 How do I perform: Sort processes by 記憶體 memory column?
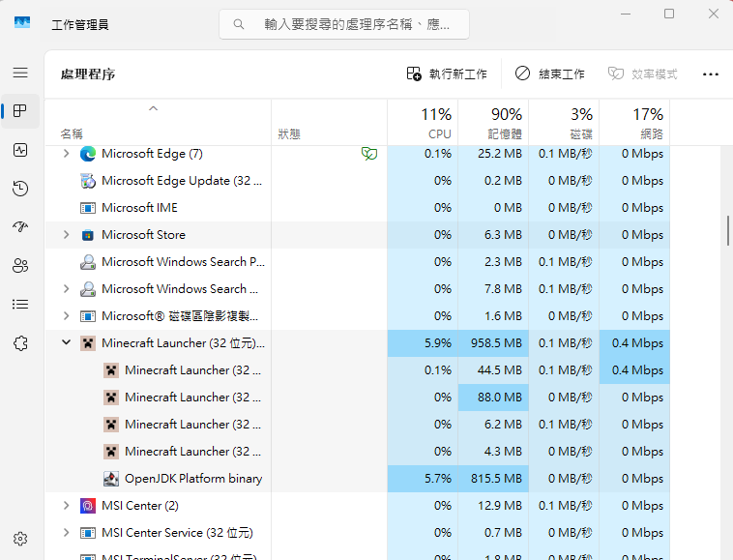493,123
